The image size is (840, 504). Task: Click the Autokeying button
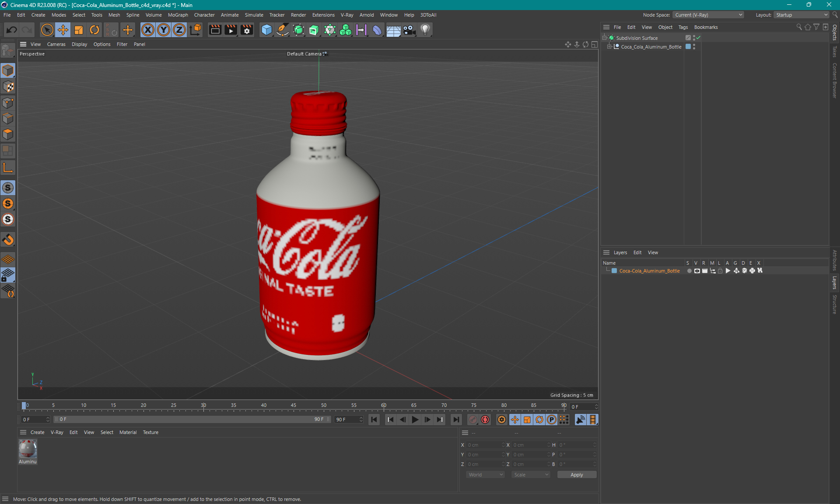pos(485,420)
